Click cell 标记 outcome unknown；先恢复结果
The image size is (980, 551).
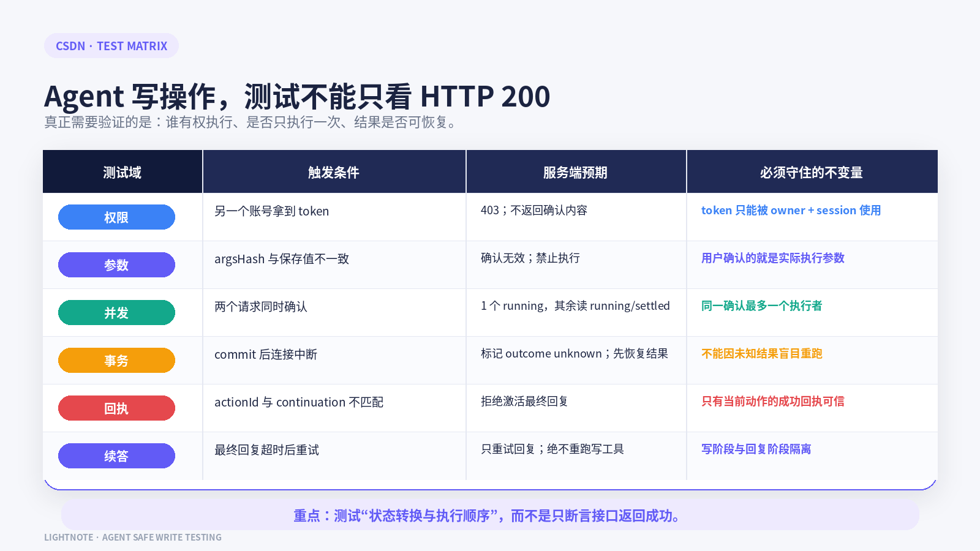(575, 354)
